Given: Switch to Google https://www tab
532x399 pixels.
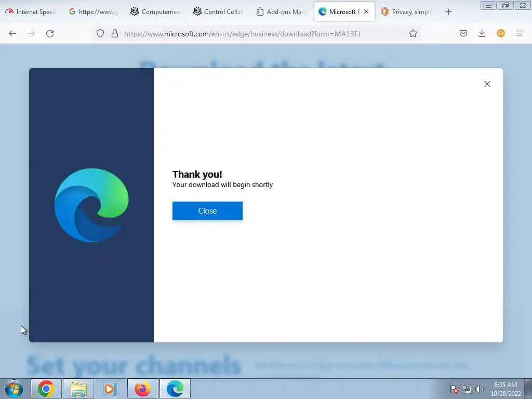Looking at the screenshot, I should (x=94, y=12).
